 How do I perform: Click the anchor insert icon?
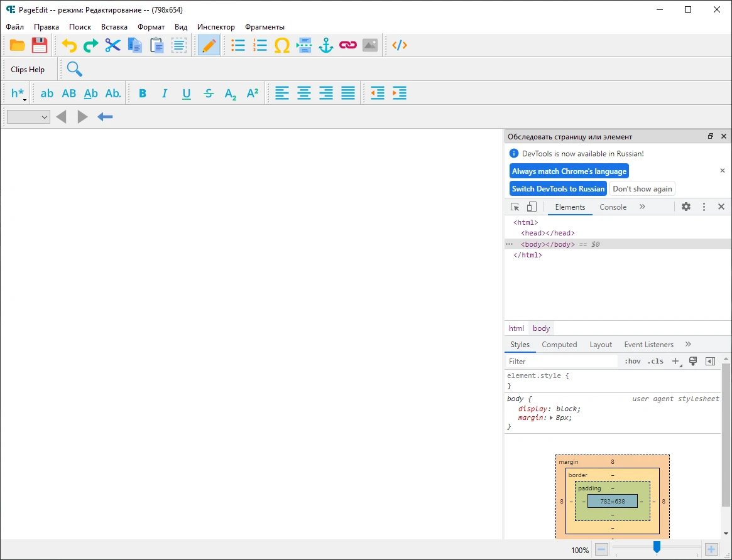coord(325,45)
